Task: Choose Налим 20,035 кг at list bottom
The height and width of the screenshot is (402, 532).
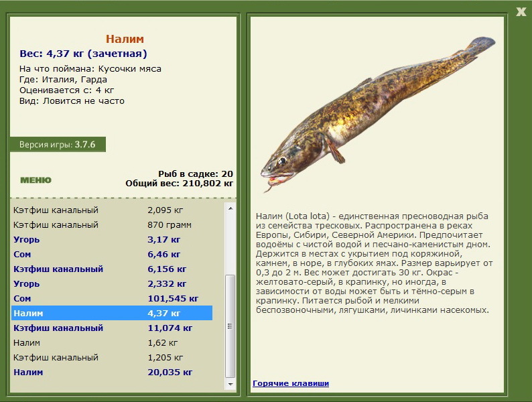Action: [x=111, y=372]
